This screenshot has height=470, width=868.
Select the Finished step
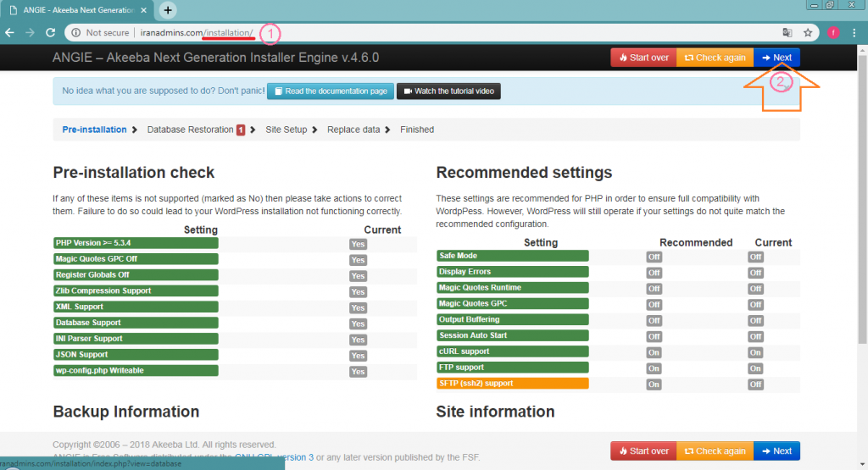[x=417, y=130]
